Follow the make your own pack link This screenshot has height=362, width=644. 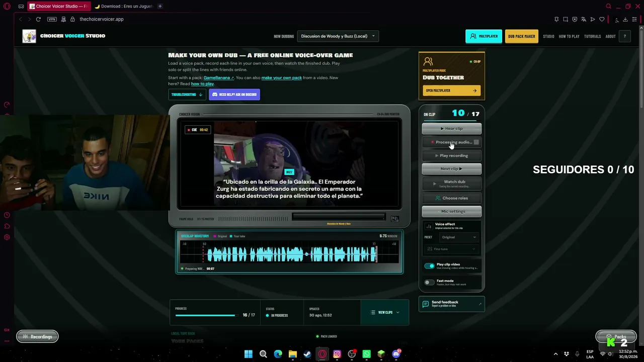(282, 78)
